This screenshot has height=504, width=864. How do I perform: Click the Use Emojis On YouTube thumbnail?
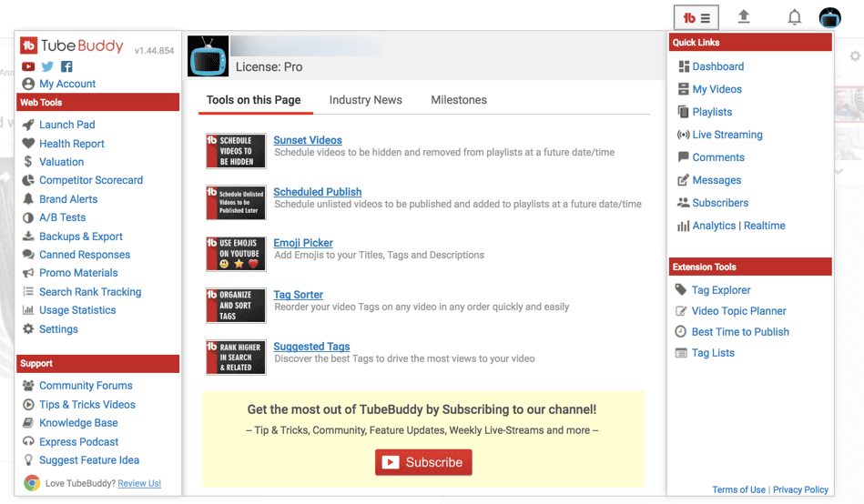[x=236, y=254]
